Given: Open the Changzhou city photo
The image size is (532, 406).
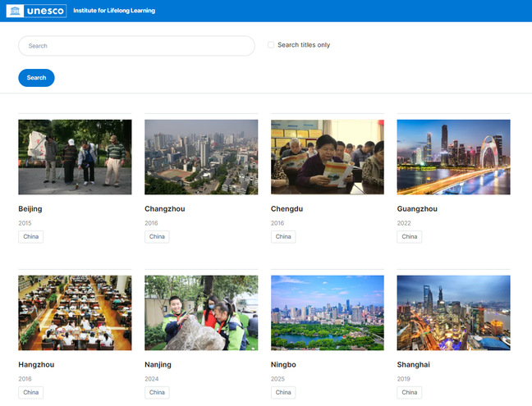Looking at the screenshot, I should point(201,157).
